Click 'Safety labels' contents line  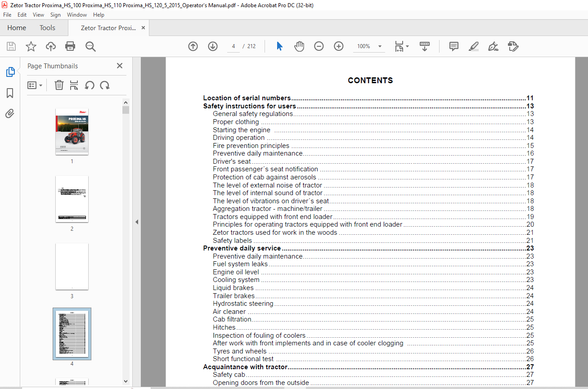click(x=373, y=241)
